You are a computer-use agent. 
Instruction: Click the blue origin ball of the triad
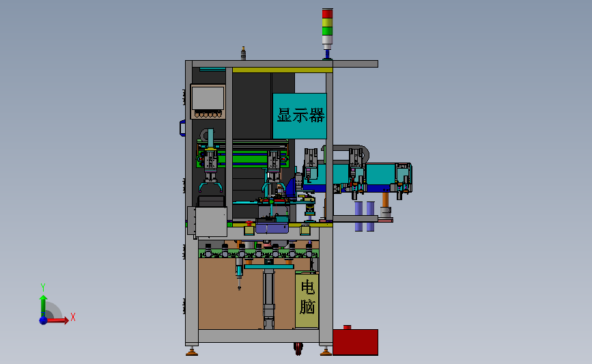[43, 320]
